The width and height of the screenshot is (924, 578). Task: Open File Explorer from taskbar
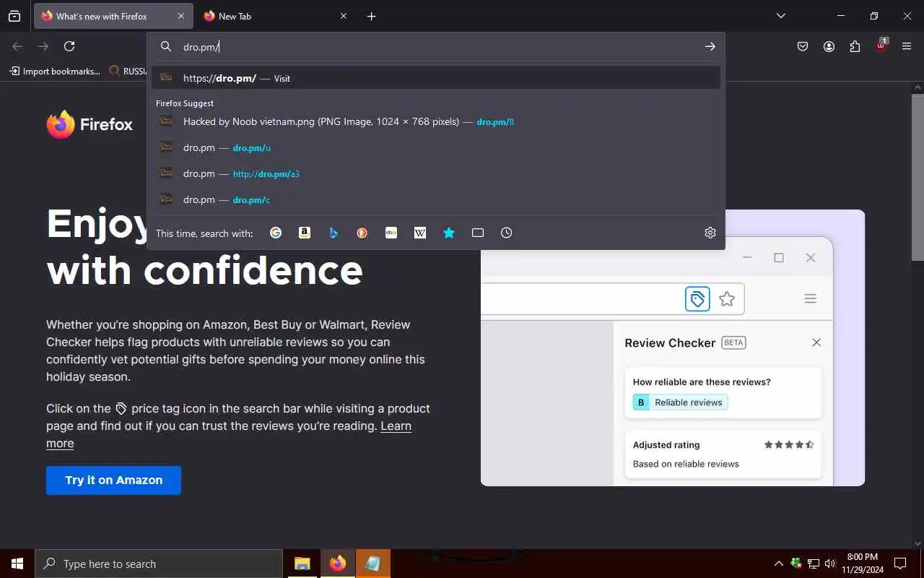(x=302, y=564)
